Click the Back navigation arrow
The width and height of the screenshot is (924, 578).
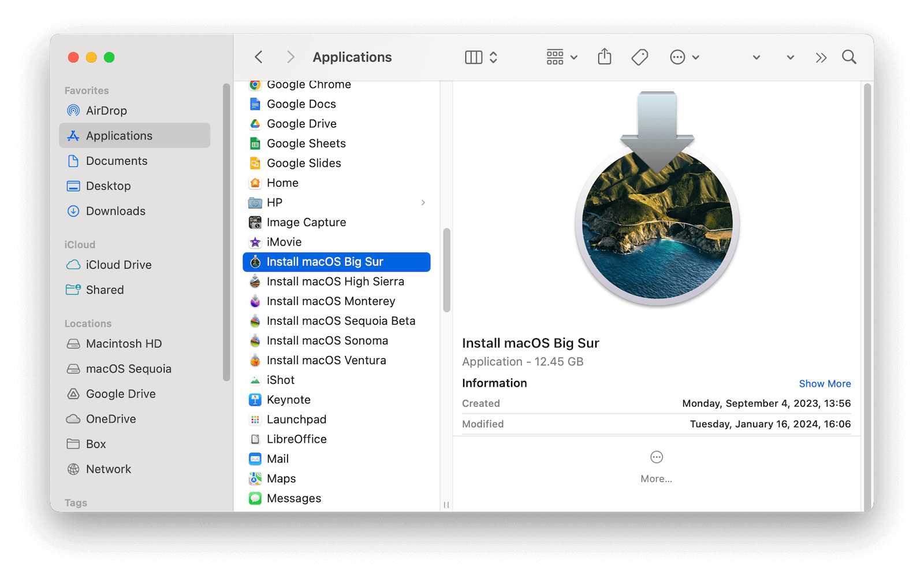point(259,57)
